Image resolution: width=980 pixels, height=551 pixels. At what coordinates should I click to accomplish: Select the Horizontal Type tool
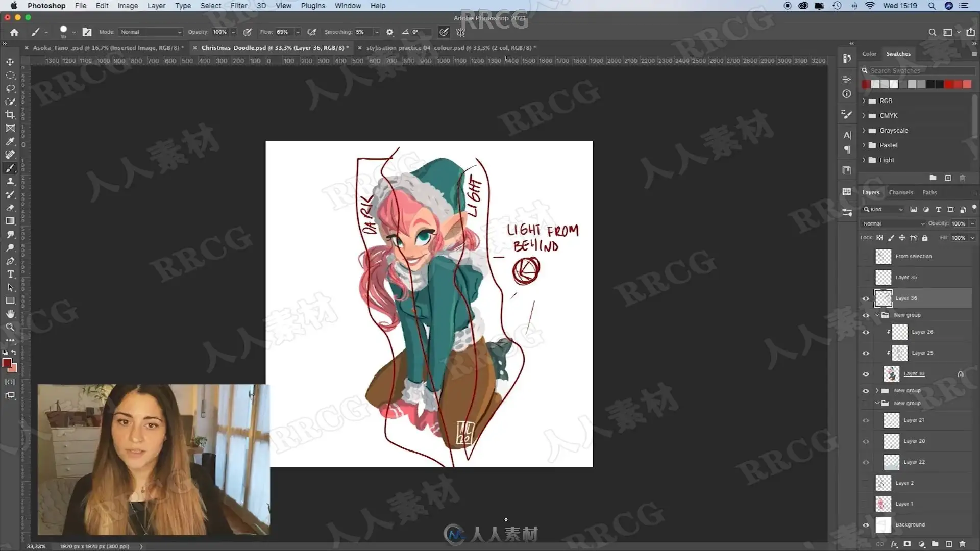pos(10,274)
